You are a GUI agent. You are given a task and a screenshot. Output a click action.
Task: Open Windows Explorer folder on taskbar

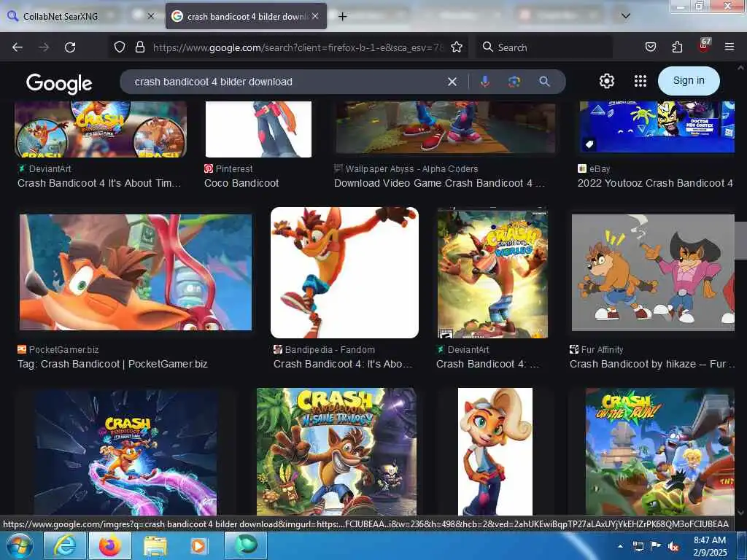tap(155, 545)
